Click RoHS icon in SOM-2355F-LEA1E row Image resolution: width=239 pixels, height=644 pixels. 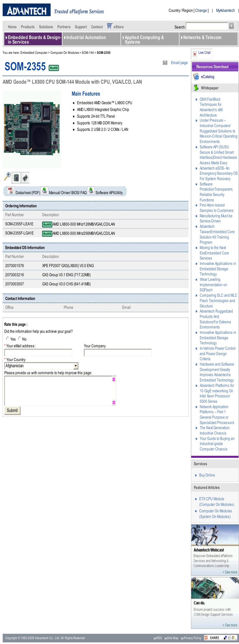pyautogui.click(x=47, y=225)
